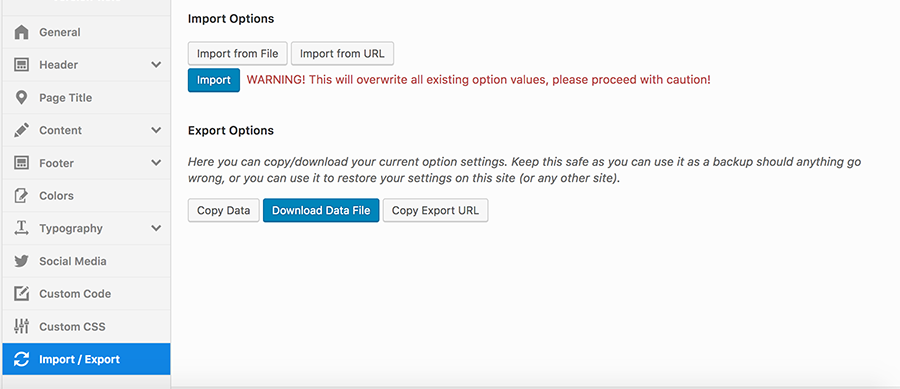Click the Content pencil icon

(x=21, y=130)
